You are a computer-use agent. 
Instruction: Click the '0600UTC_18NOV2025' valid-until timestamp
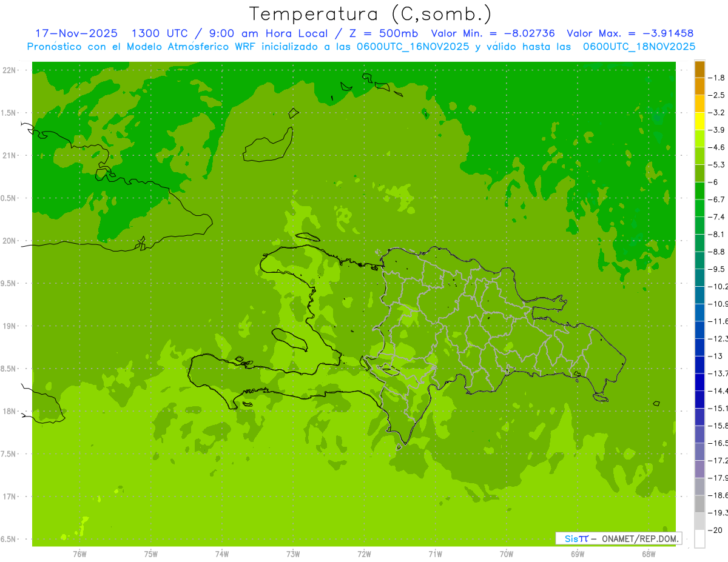(x=639, y=47)
